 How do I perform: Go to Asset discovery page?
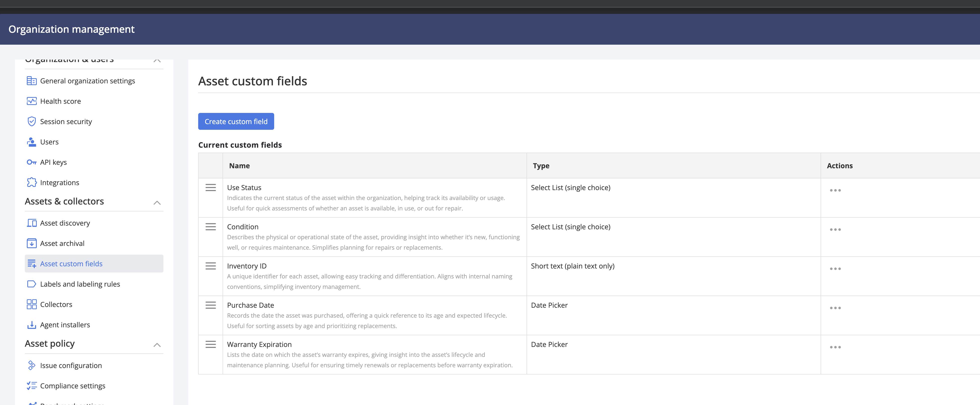65,223
